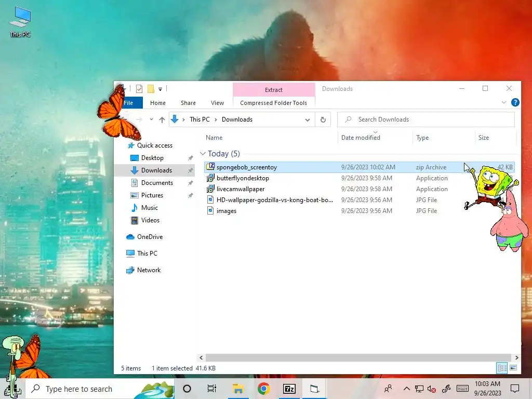This screenshot has width=532, height=399.
Task: Click the Properties quick access toolbar icon
Action: coord(139,89)
